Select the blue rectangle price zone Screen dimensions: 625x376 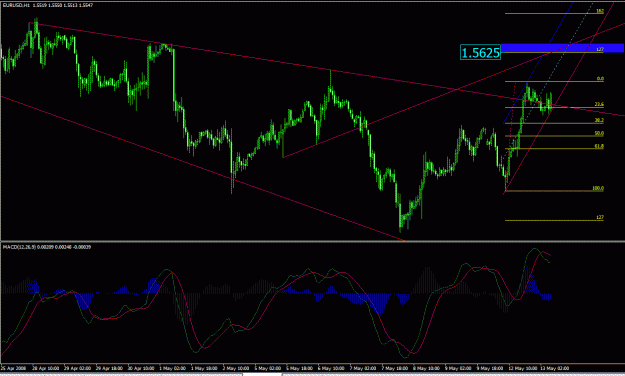pyautogui.click(x=562, y=48)
